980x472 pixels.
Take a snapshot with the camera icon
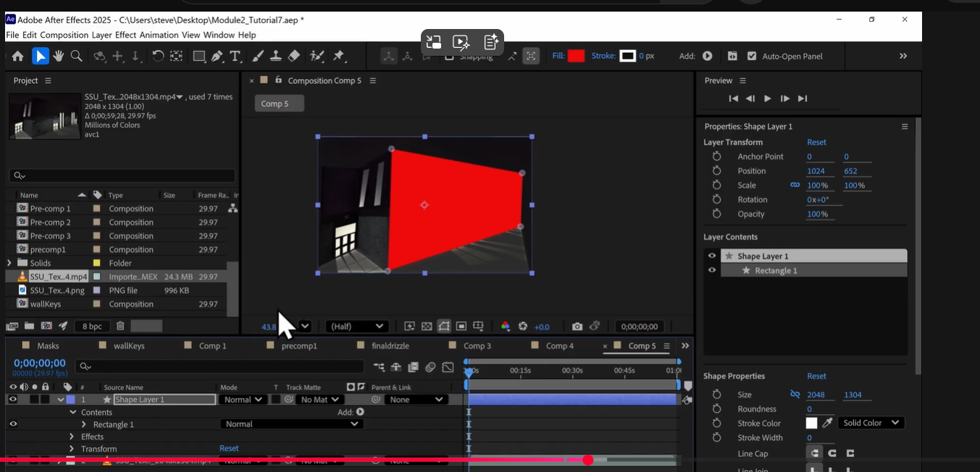[577, 326]
